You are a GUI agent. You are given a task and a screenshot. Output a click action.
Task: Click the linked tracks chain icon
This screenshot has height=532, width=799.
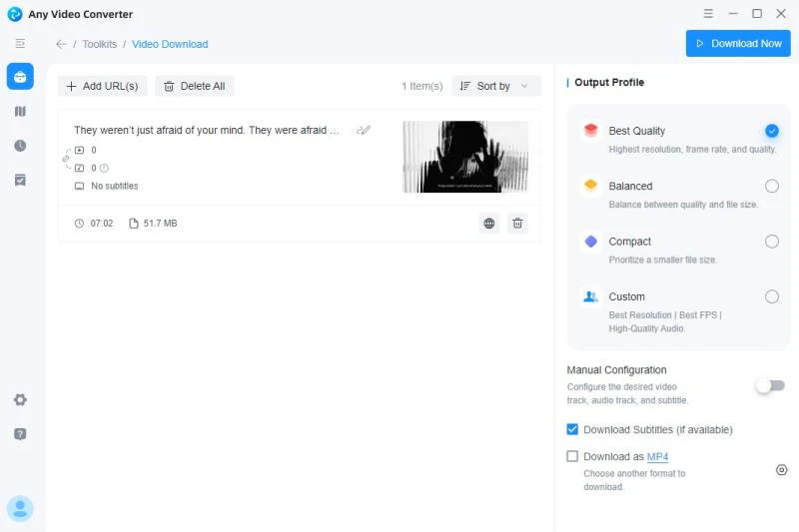(x=66, y=159)
